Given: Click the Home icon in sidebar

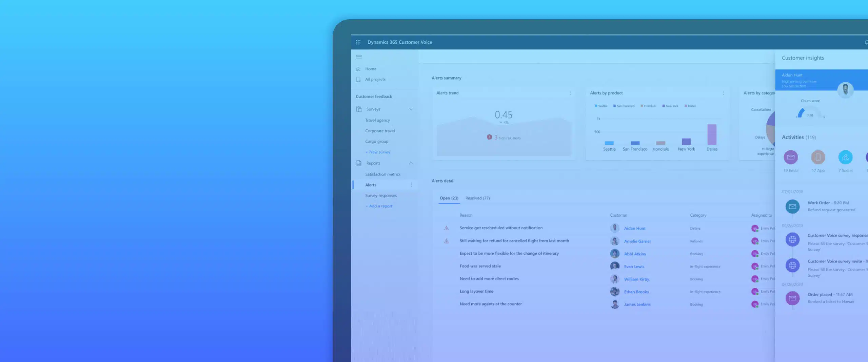Looking at the screenshot, I should [358, 69].
